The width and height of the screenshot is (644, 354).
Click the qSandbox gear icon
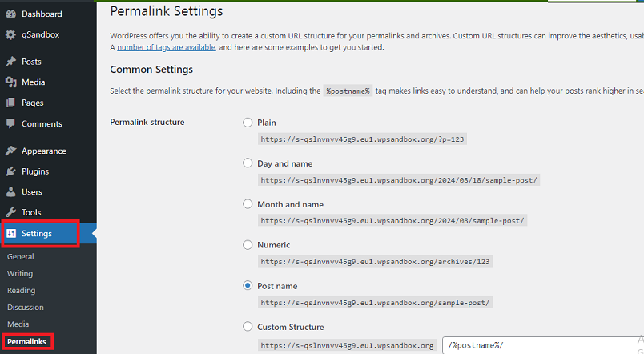[10, 35]
